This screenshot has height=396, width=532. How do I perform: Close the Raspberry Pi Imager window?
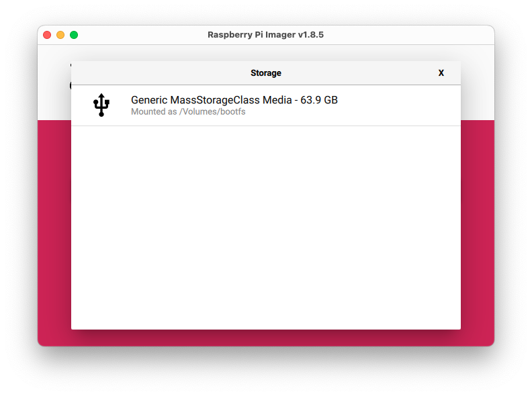tap(47, 35)
